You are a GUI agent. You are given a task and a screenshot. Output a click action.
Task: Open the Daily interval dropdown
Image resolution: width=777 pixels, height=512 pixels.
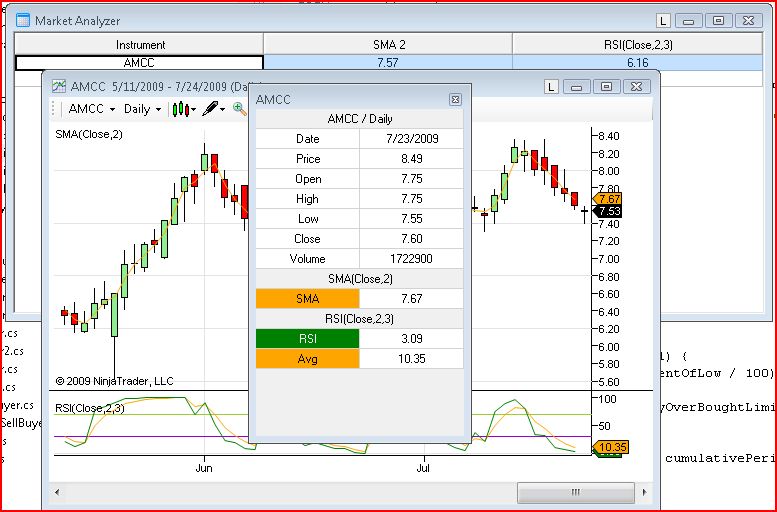pos(143,109)
